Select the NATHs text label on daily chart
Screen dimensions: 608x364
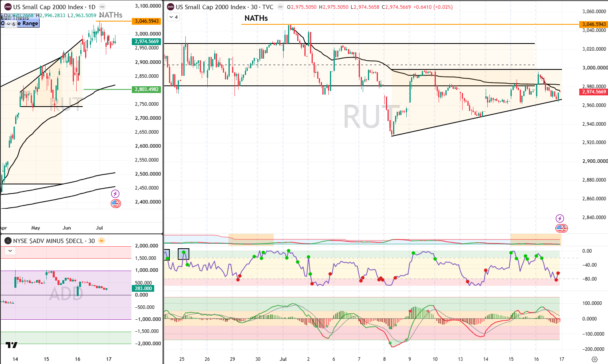coord(111,15)
